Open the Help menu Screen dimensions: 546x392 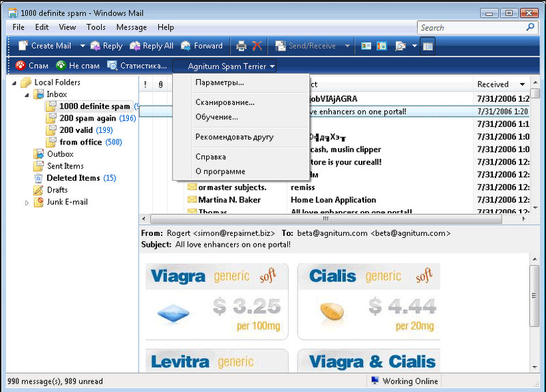click(166, 27)
